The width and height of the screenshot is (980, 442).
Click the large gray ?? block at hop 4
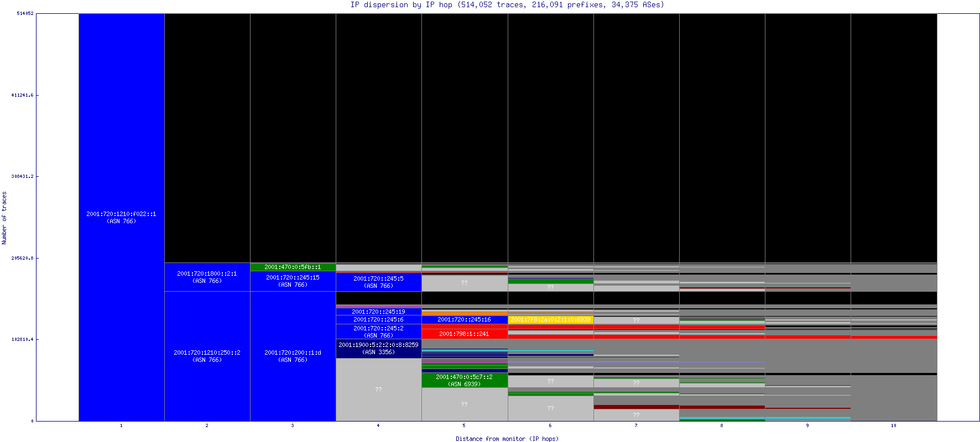[379, 390]
